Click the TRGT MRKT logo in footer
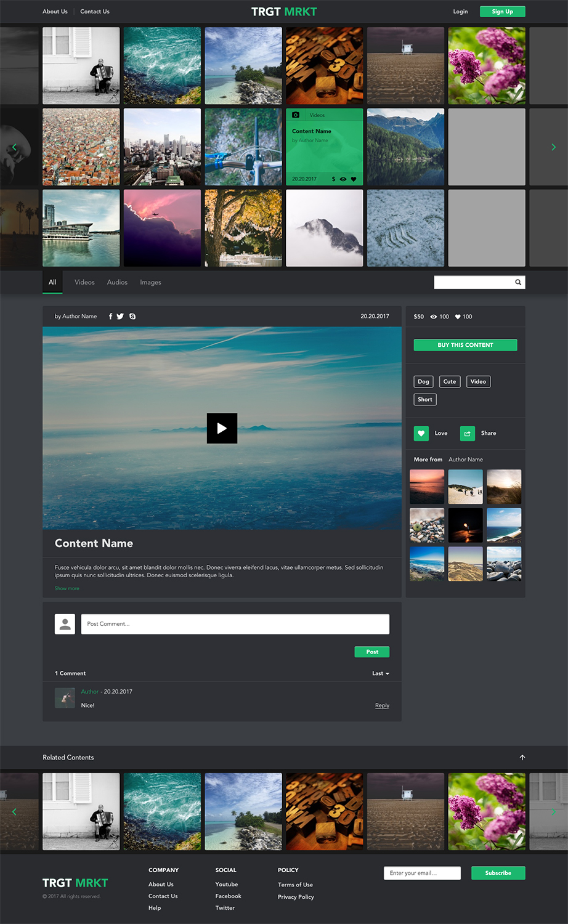568x924 pixels. [75, 883]
